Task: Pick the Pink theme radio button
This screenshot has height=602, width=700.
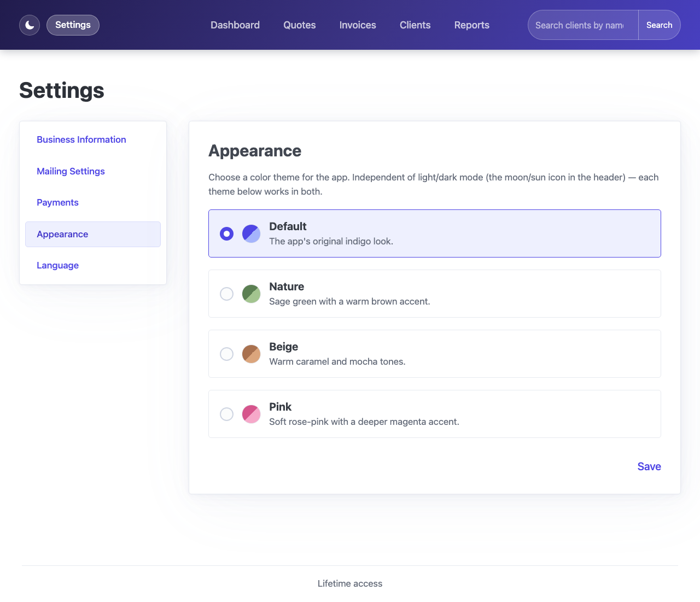Action: pos(226,414)
